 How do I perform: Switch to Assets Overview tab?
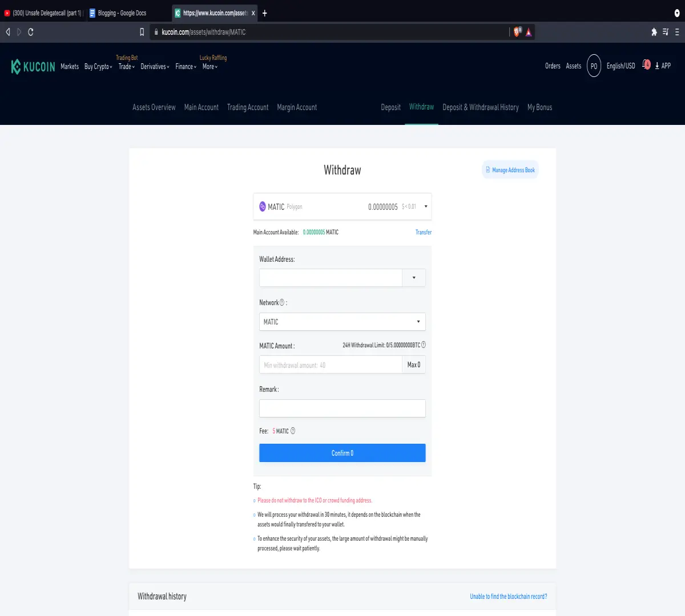(154, 107)
